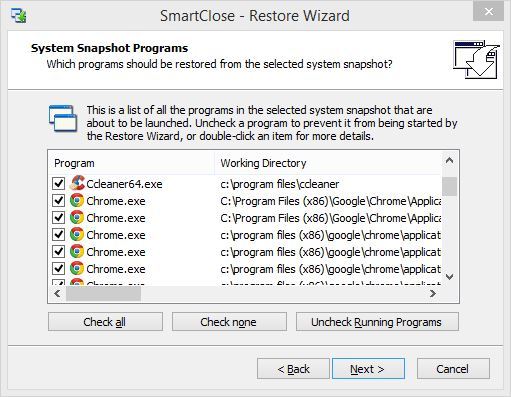
Task: Uncheck the fourth Chrome.exe checkbox
Action: [59, 251]
